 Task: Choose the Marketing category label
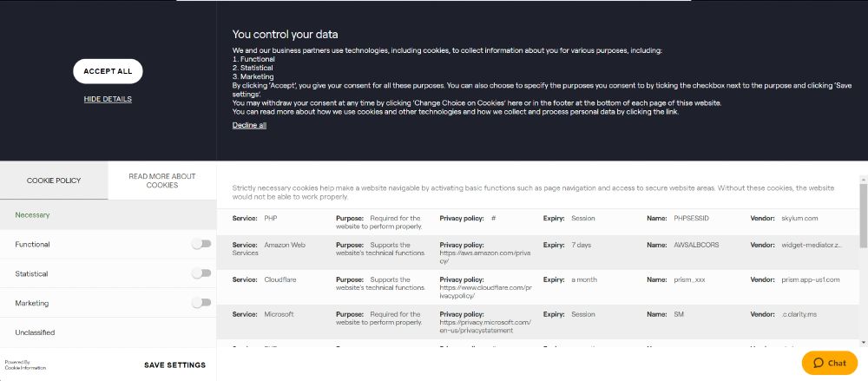pos(32,304)
